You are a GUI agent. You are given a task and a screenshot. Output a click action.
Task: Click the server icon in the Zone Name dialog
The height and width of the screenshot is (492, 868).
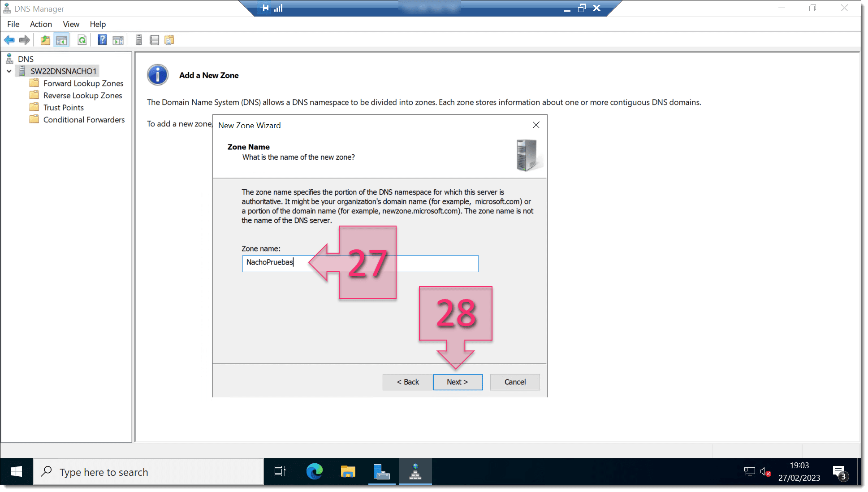tap(525, 156)
